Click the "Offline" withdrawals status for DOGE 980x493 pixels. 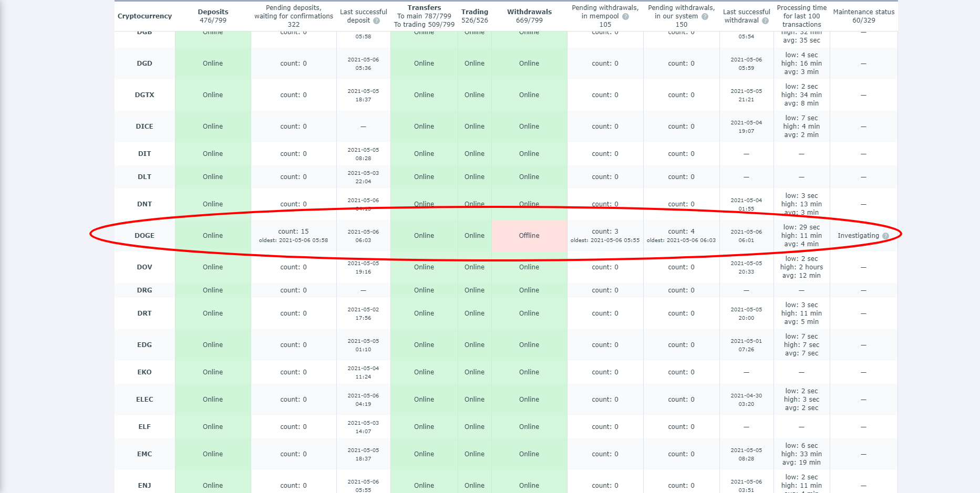pos(529,236)
